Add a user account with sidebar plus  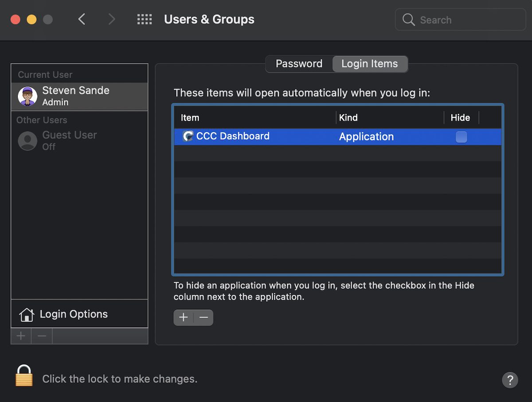21,336
